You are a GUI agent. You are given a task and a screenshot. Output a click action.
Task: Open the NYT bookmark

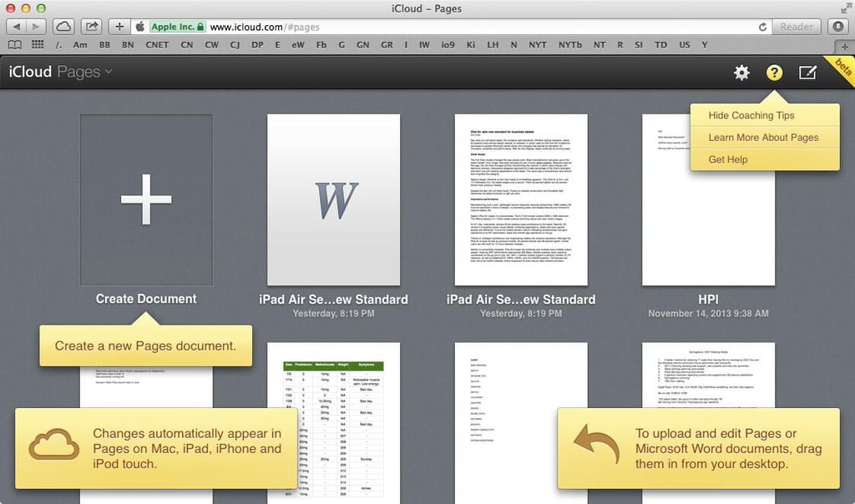pos(537,45)
